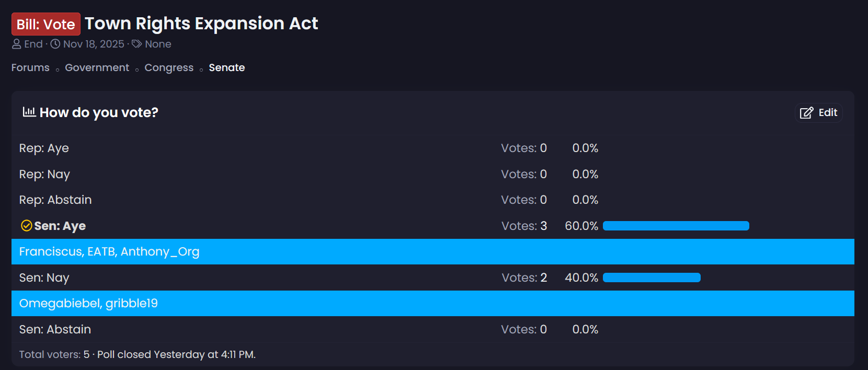Click the user icon beside End

[17, 44]
